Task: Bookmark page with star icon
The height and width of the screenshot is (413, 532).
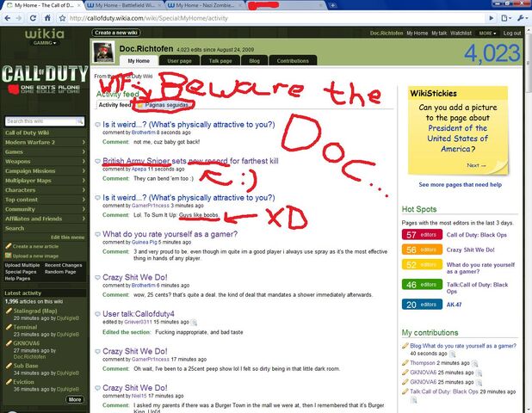Action: 62,18
